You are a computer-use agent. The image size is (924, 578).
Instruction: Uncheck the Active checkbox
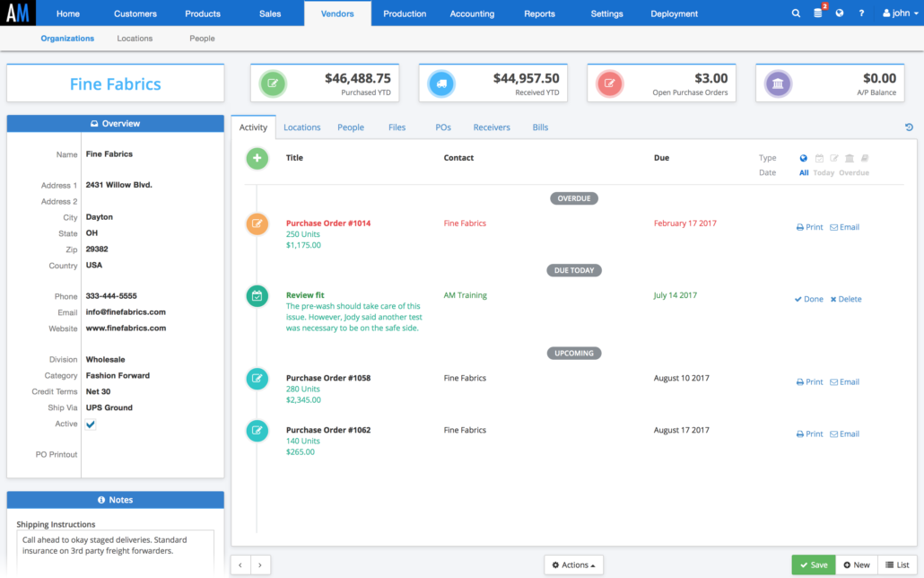(91, 425)
